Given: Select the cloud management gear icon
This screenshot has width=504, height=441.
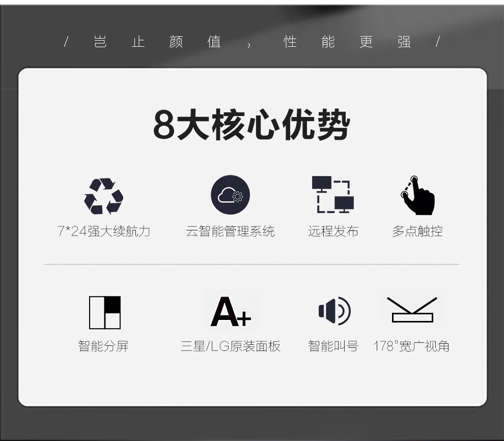Looking at the screenshot, I should (230, 195).
